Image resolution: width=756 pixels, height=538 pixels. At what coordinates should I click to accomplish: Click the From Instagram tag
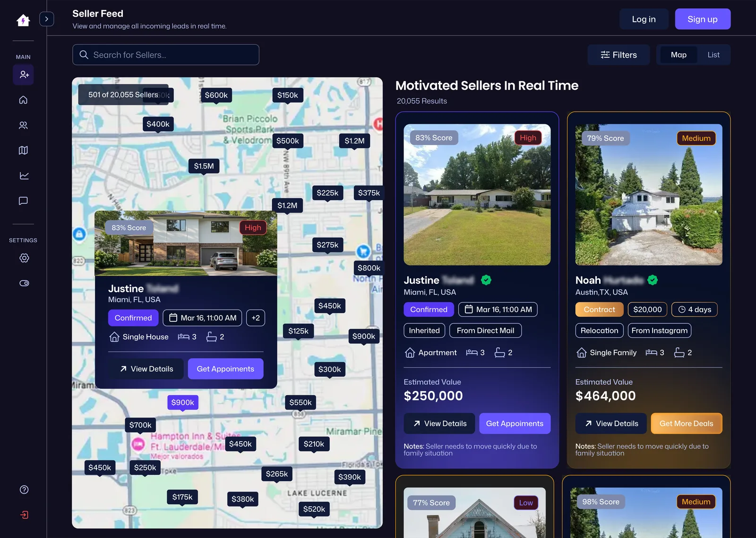click(659, 330)
